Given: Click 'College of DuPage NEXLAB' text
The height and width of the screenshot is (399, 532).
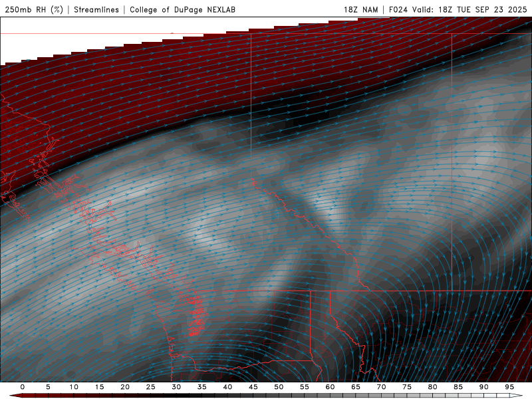Looking at the screenshot, I should coord(182,9).
